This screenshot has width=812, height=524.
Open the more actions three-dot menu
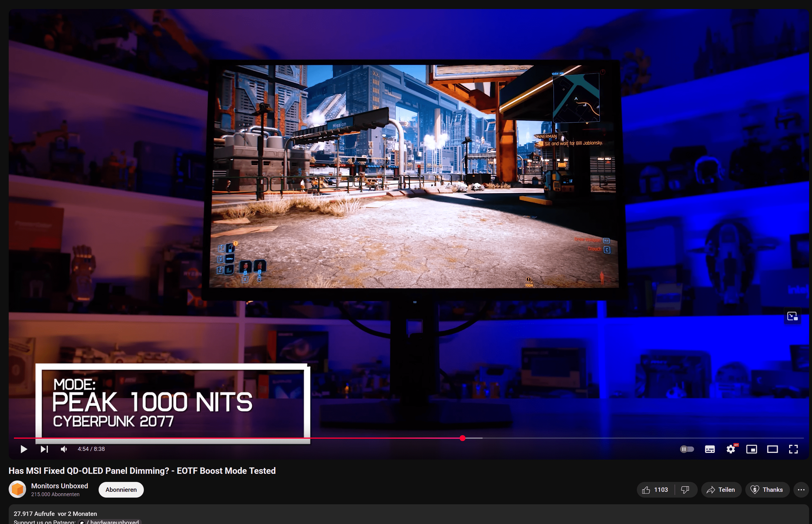tap(801, 490)
